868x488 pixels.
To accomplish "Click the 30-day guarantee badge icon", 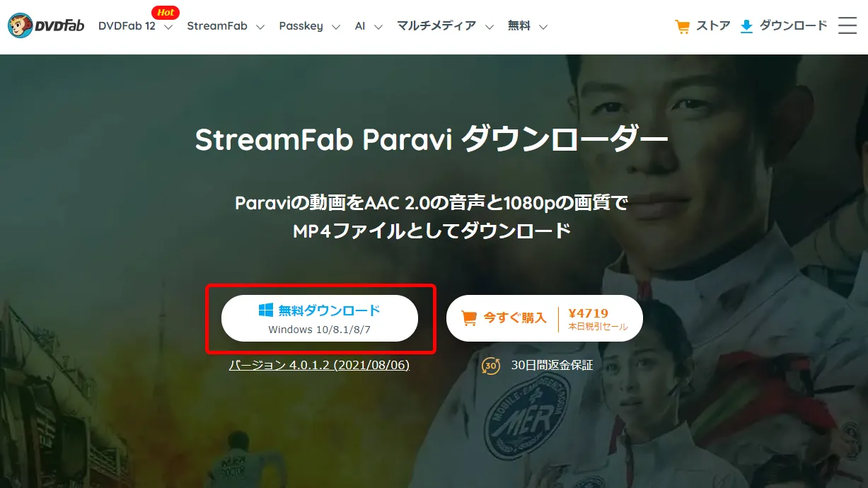I will (x=491, y=366).
